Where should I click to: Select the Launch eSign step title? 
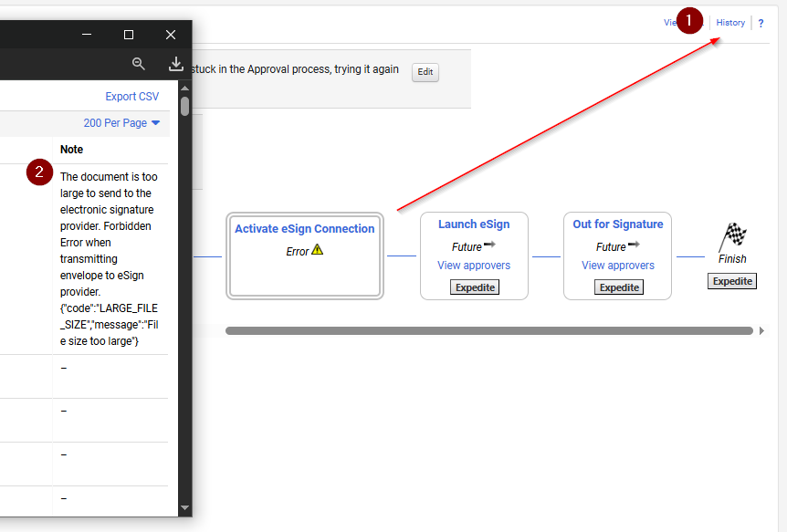tap(474, 224)
